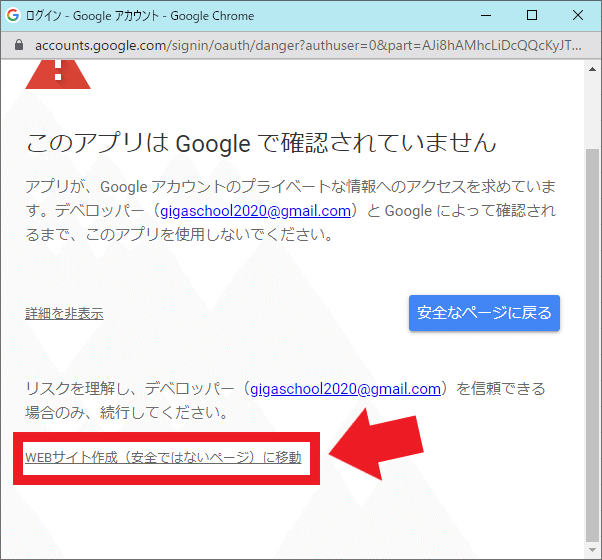Open first gigaschool2020@gmail.com developer link
Screen dimensions: 602x560
[x=255, y=211]
